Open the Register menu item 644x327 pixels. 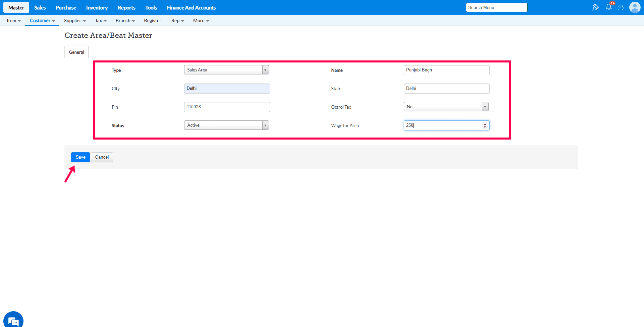point(153,20)
